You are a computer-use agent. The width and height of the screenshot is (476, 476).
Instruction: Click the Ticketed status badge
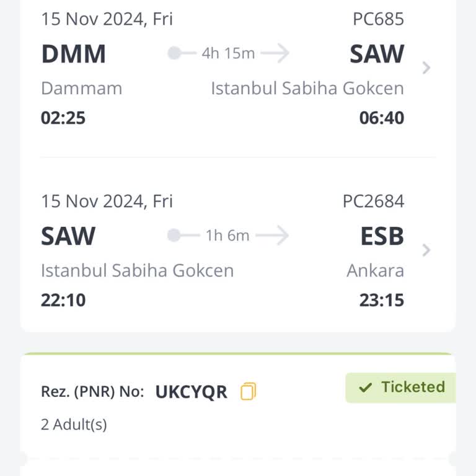(x=402, y=387)
